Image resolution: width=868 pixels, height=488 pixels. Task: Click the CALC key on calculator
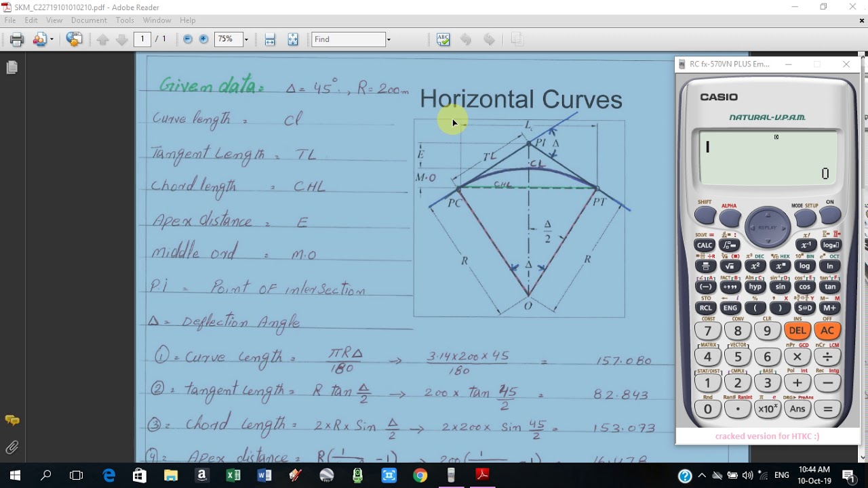click(705, 245)
